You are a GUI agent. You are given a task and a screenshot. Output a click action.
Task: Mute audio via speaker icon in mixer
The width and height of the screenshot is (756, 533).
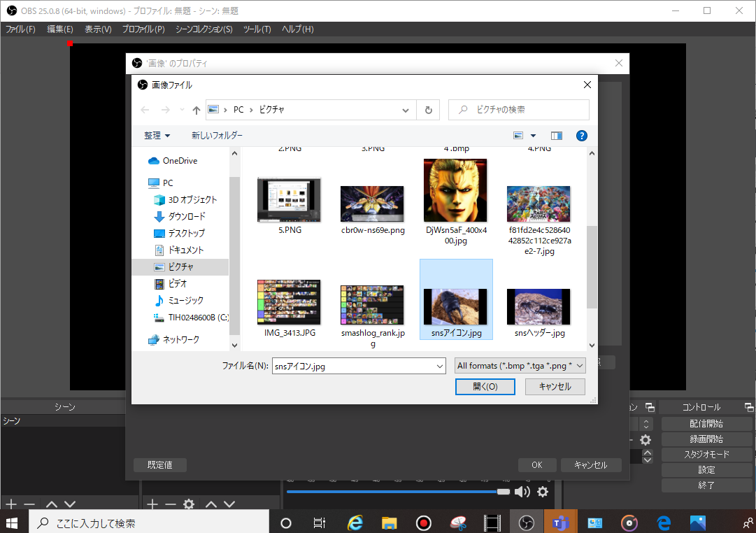522,492
